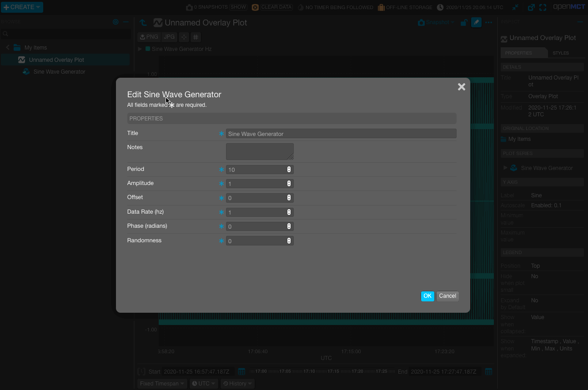Go back from My Items chevron
Image resolution: width=588 pixels, height=390 pixels.
click(x=8, y=47)
